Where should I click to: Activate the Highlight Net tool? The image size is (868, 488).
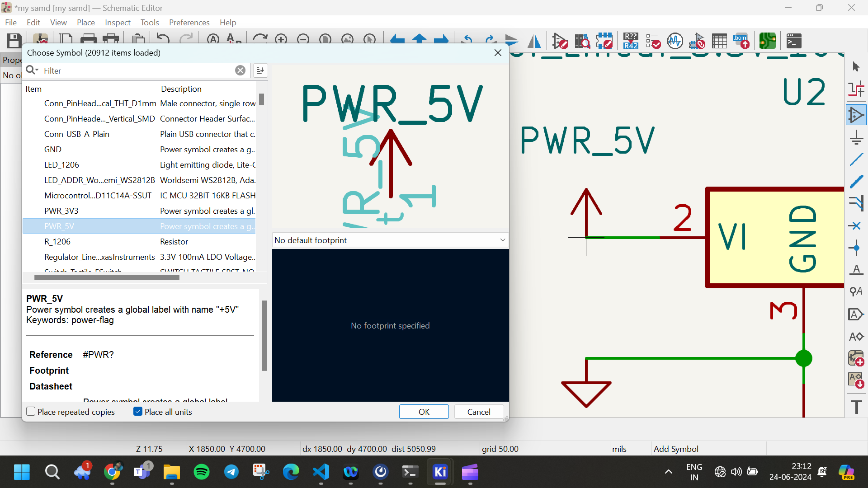click(856, 89)
